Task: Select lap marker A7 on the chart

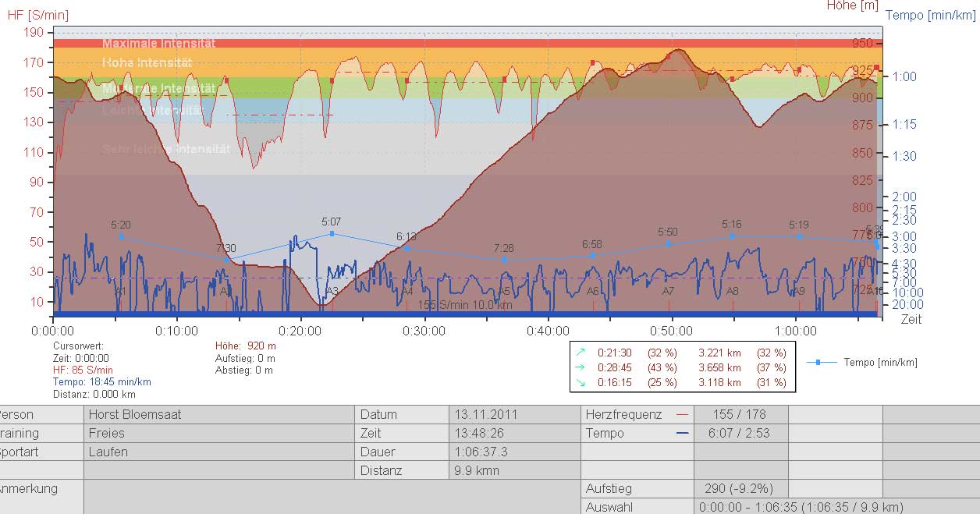Action: [668, 291]
